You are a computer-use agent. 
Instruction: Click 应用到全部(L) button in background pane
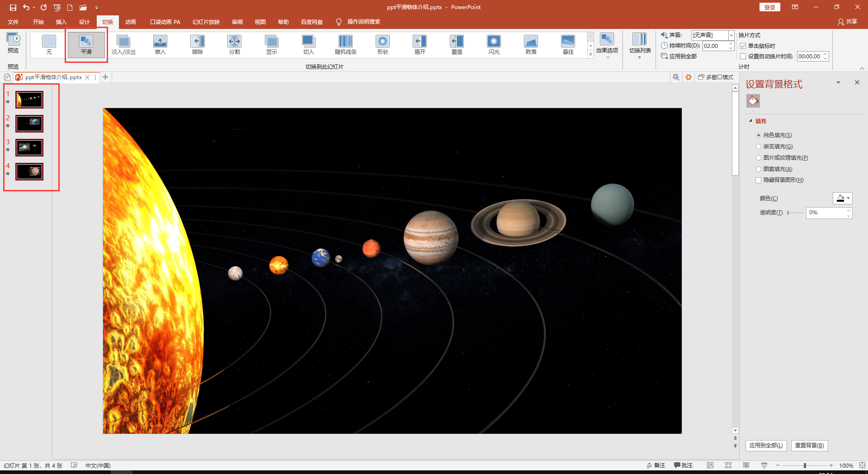coord(766,446)
